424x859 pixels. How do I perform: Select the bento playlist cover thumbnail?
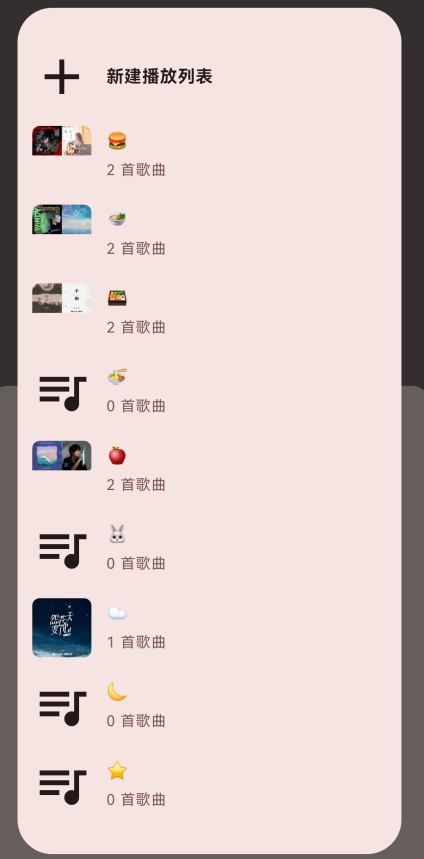coord(62,299)
